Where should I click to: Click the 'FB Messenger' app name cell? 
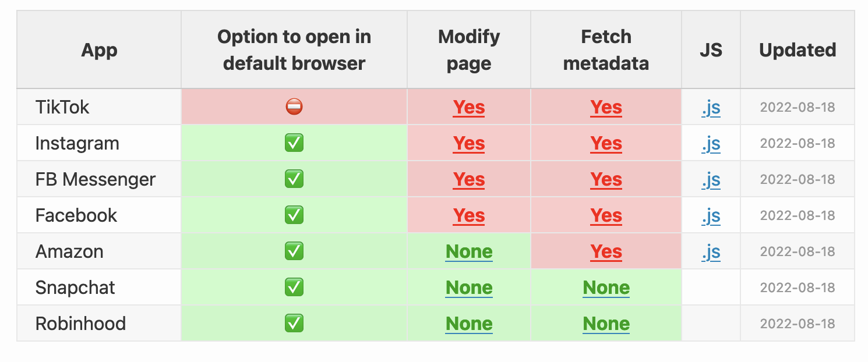pyautogui.click(x=96, y=179)
